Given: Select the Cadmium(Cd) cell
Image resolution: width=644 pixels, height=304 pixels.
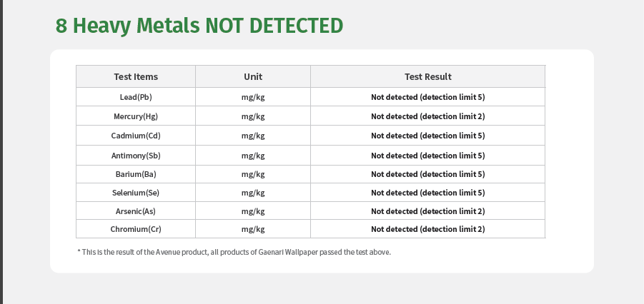Looking at the screenshot, I should point(136,136).
